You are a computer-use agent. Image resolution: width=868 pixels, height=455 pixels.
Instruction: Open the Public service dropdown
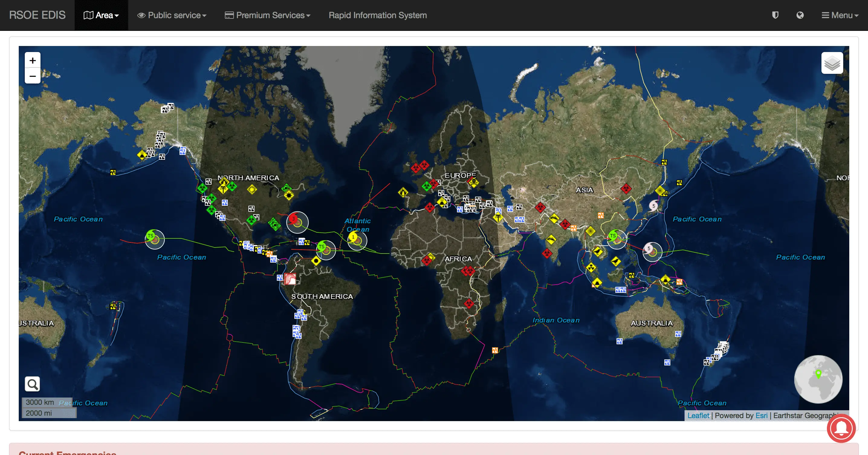point(172,15)
